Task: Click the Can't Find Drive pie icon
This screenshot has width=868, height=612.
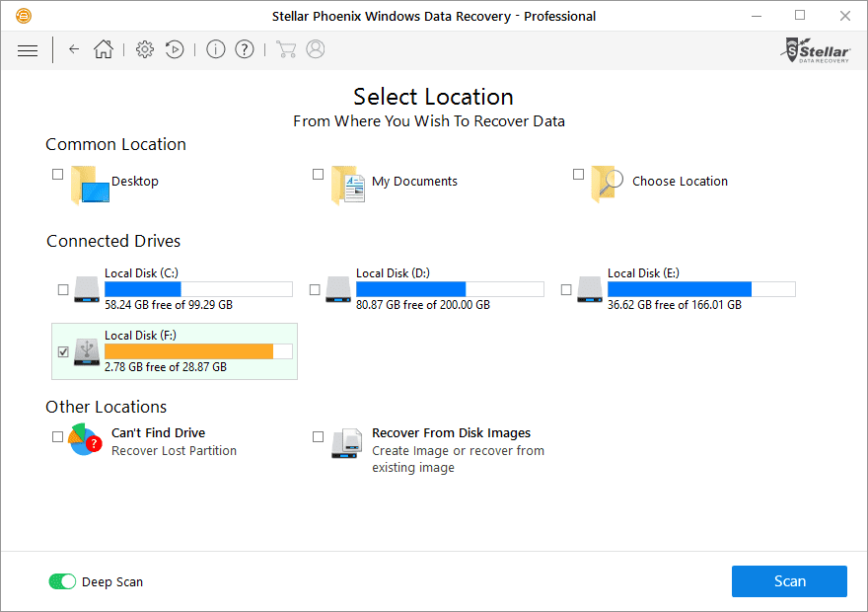Action: pos(85,440)
